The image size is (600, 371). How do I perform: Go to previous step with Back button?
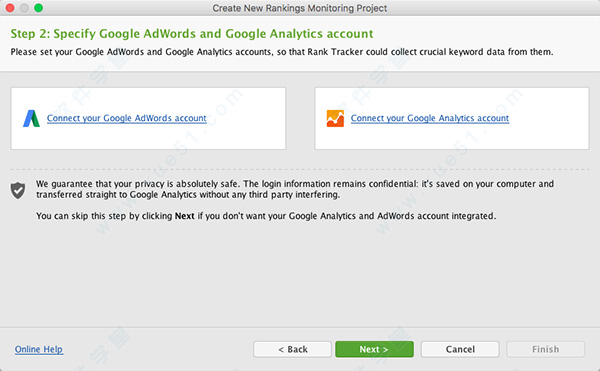click(292, 349)
